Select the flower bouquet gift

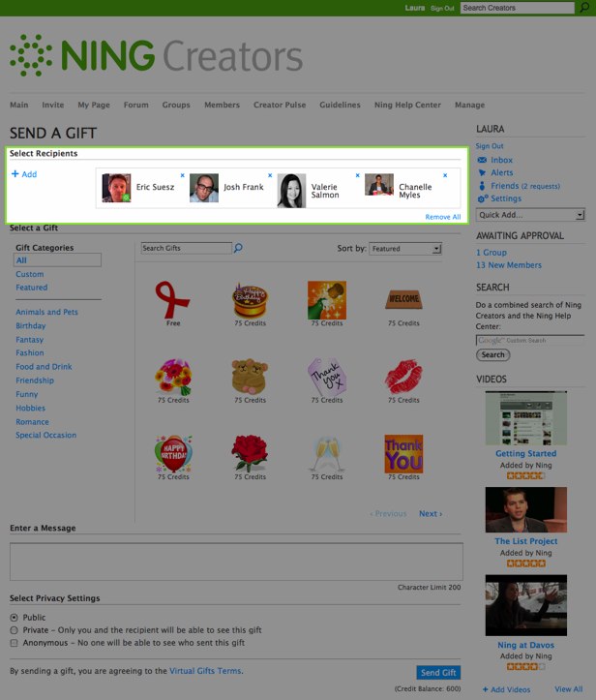click(173, 377)
